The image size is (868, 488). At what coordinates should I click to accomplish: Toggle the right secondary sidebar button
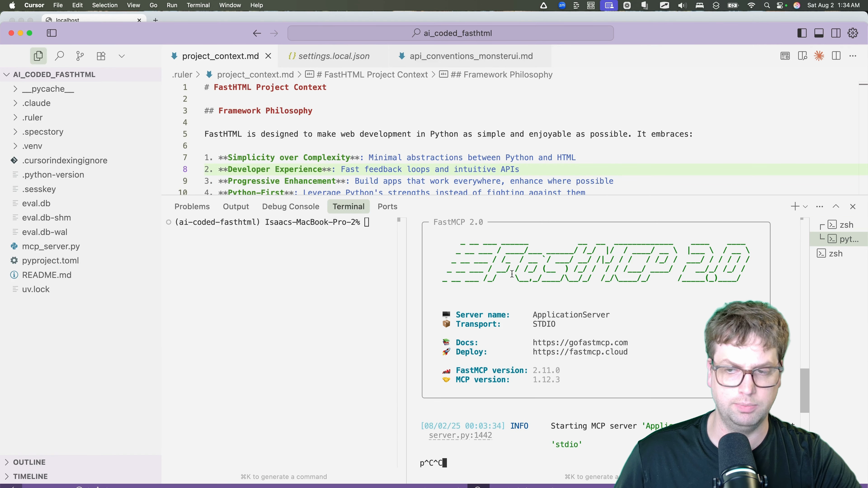point(836,33)
